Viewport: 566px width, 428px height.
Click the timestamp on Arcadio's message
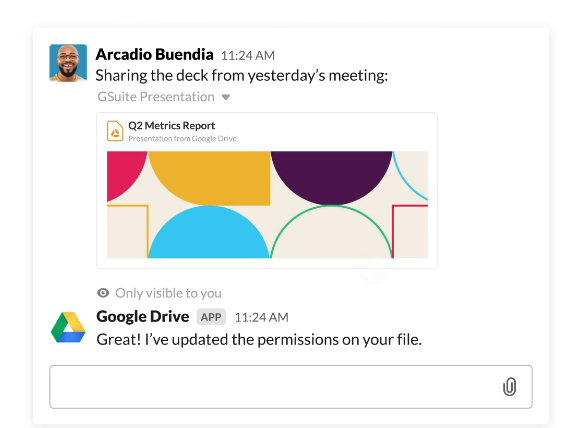[248, 56]
